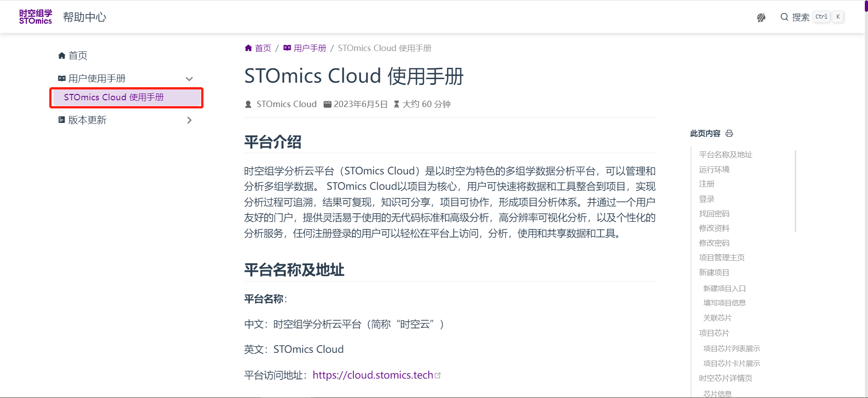Click the 此页内容 panel title

705,134
